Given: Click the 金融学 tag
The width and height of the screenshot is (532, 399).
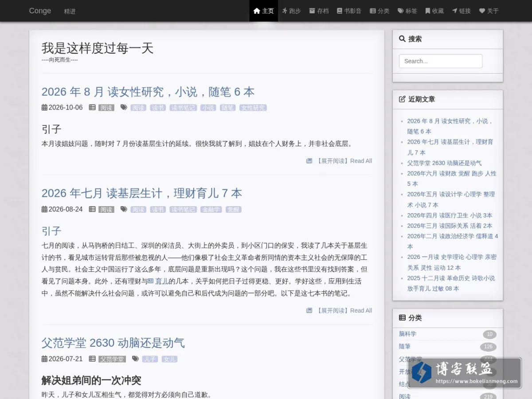Looking at the screenshot, I should click(x=211, y=209).
